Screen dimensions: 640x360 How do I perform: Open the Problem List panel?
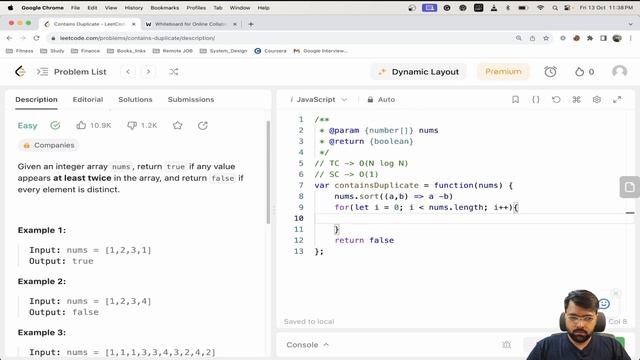(x=72, y=72)
